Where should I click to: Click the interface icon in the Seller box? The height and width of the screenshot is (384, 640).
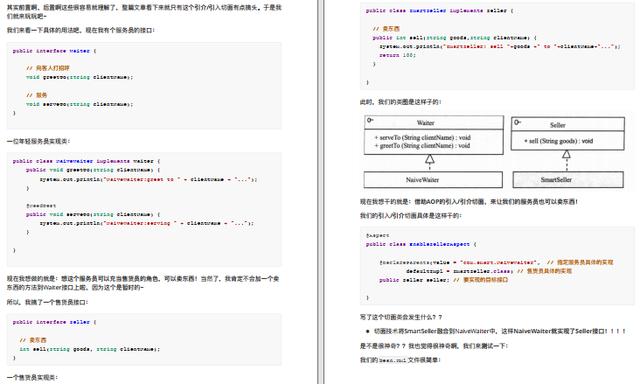[x=517, y=122]
